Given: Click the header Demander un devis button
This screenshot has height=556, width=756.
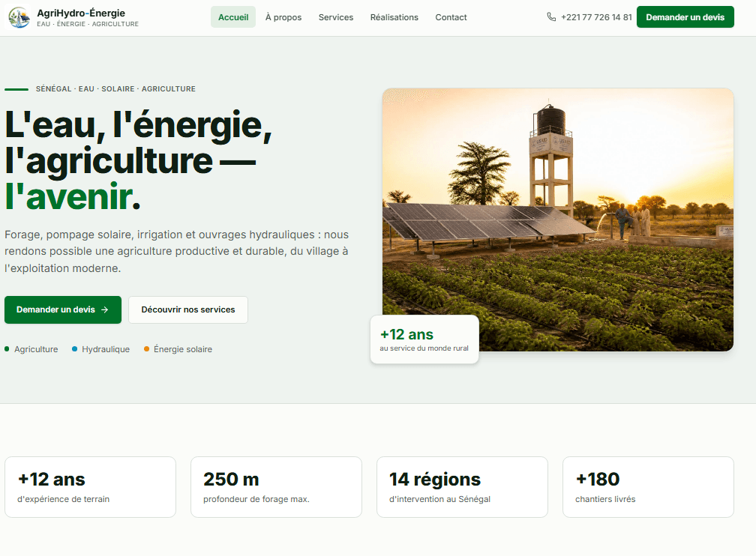Looking at the screenshot, I should pyautogui.click(x=685, y=17).
